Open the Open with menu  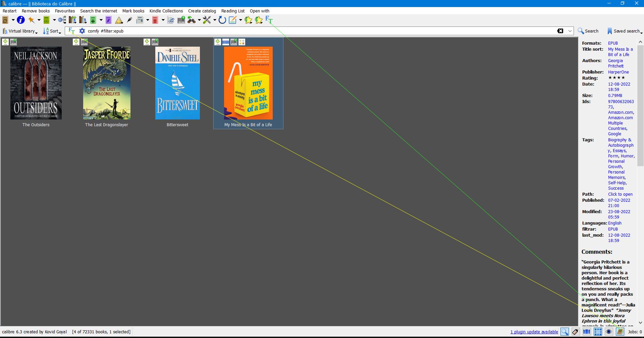[x=260, y=11]
